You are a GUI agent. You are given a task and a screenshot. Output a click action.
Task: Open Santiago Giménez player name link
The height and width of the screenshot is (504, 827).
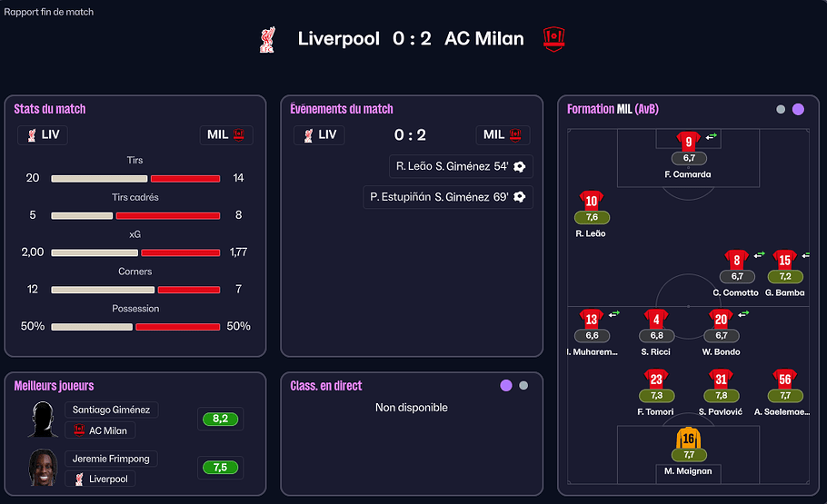(x=111, y=410)
